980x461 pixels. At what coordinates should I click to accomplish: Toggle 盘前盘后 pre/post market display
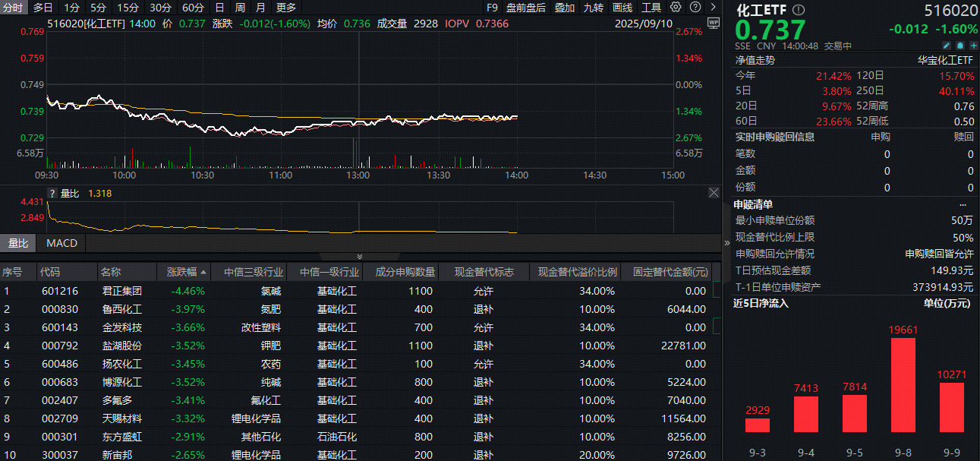(526, 8)
